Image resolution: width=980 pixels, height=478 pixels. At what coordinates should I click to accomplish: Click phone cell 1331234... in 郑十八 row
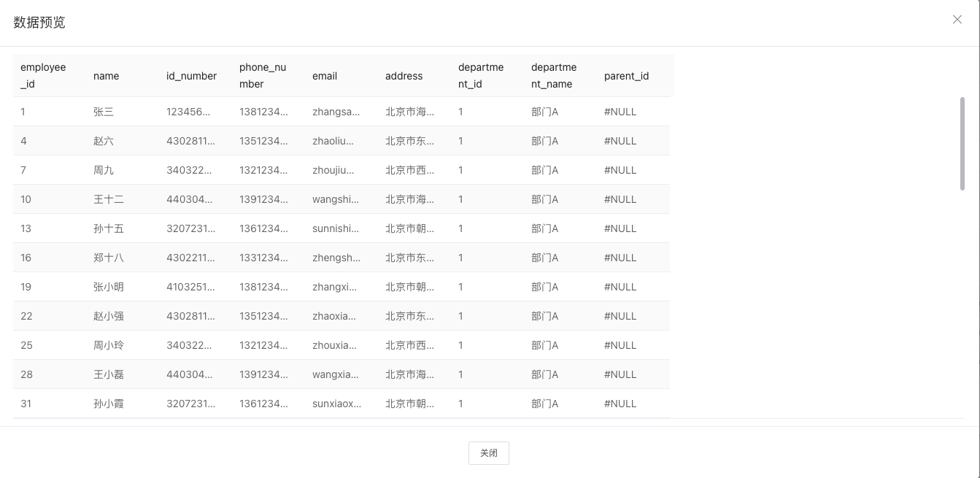[x=263, y=258]
